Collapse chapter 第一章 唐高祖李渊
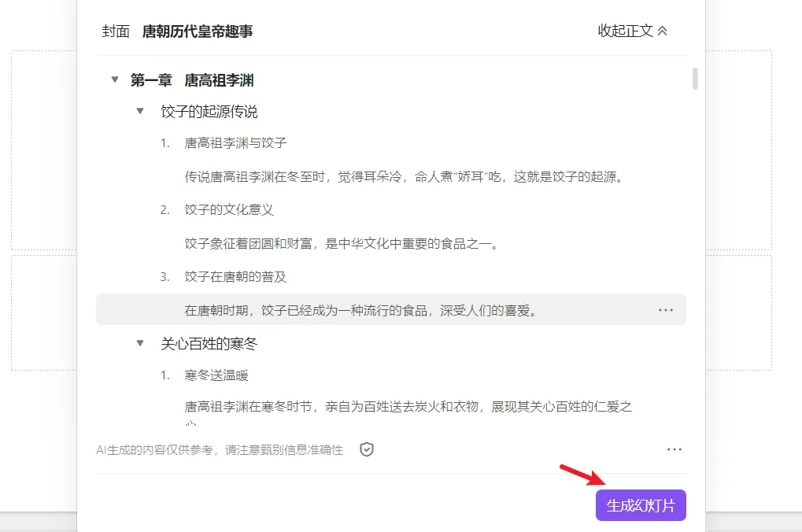The height and width of the screenshot is (532, 802). [115, 79]
